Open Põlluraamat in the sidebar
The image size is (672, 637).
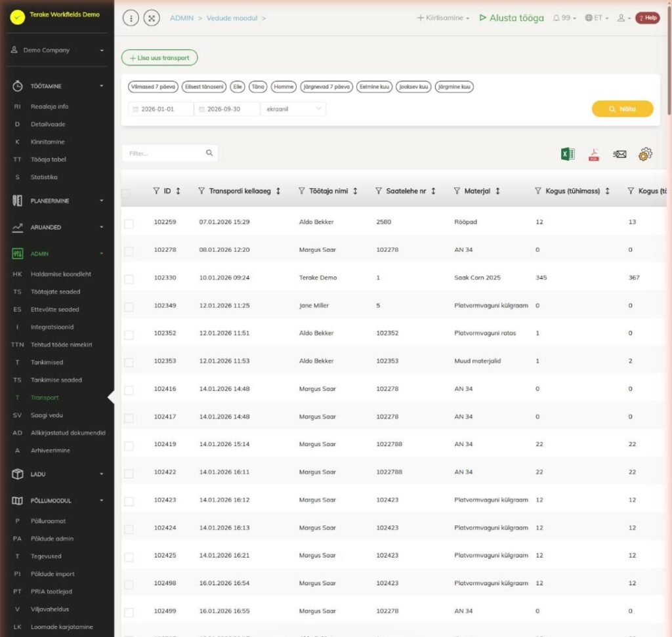click(x=48, y=521)
